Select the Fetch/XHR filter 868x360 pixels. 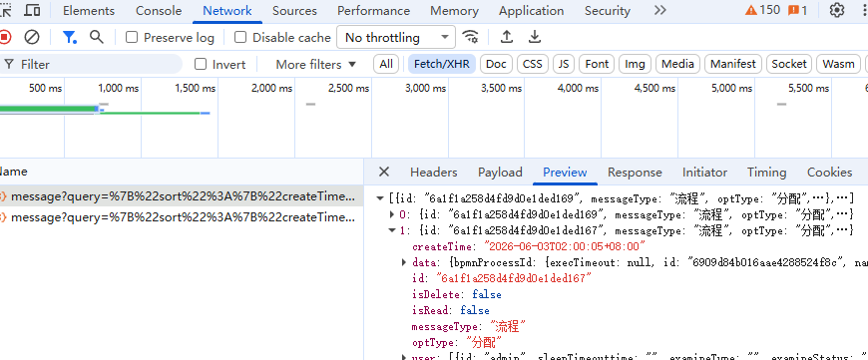coord(442,64)
